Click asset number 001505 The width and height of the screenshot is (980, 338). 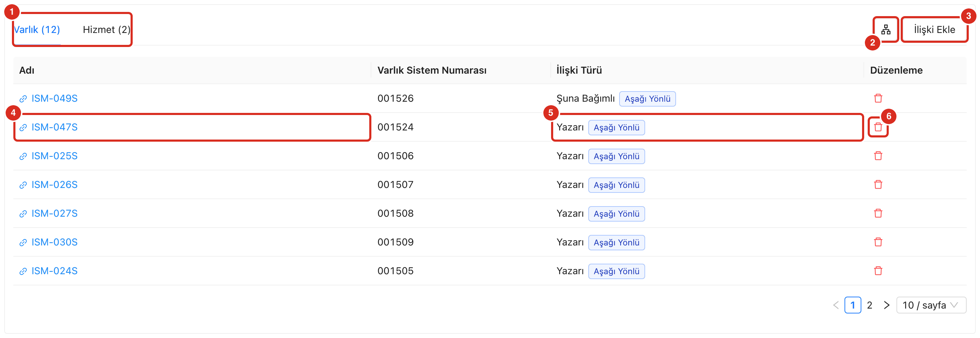[395, 271]
